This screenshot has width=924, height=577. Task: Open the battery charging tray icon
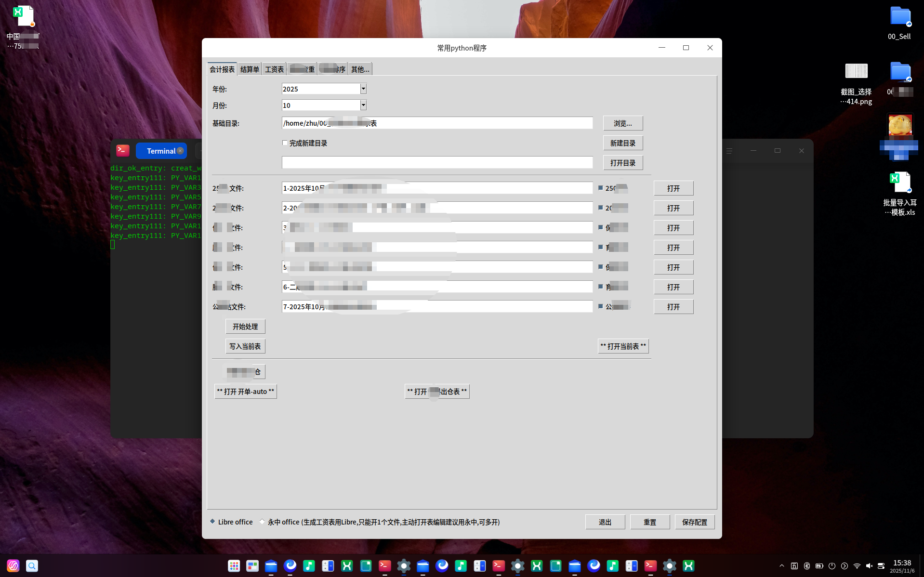coord(819,566)
